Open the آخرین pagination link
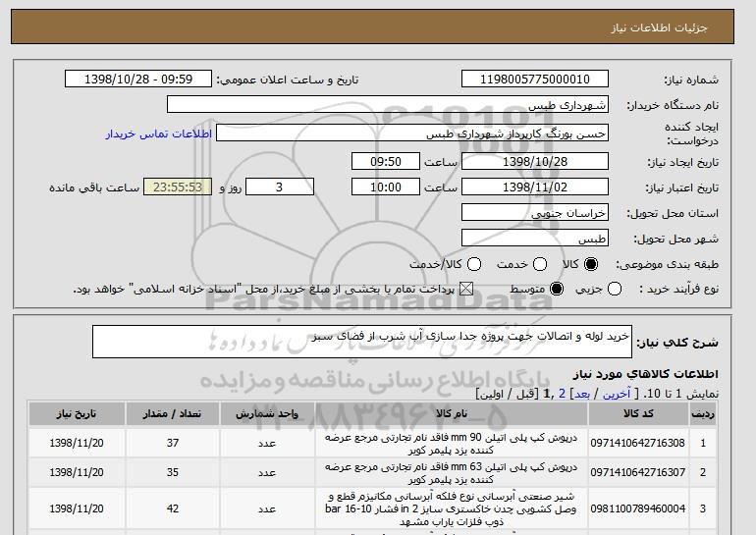Viewport: 756px width, 535px height. tap(617, 395)
